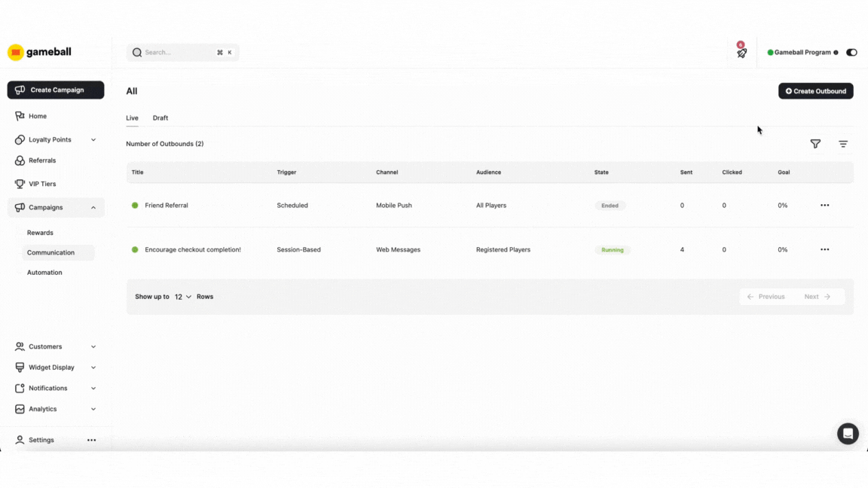Open the Home sidebar icon
868x488 pixels.
coord(20,116)
